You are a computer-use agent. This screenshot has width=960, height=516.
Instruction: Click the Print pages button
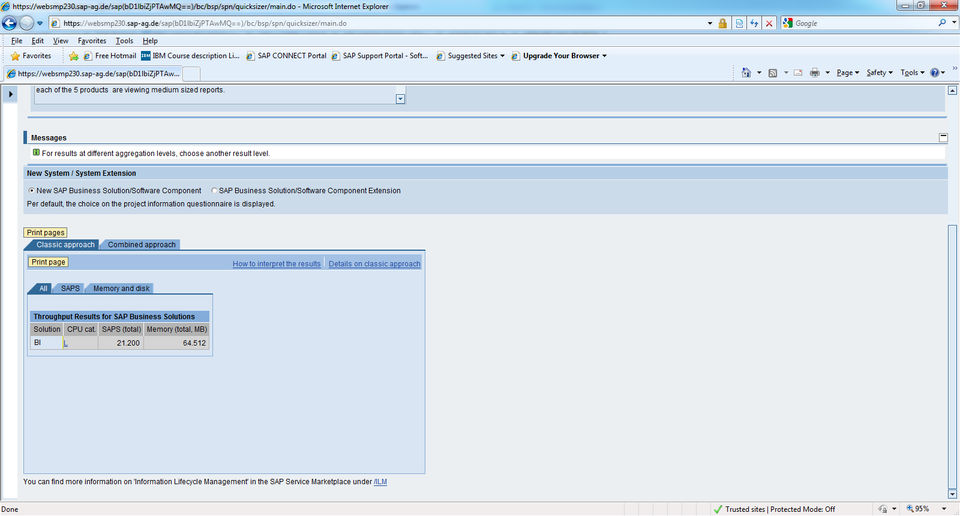coord(45,233)
